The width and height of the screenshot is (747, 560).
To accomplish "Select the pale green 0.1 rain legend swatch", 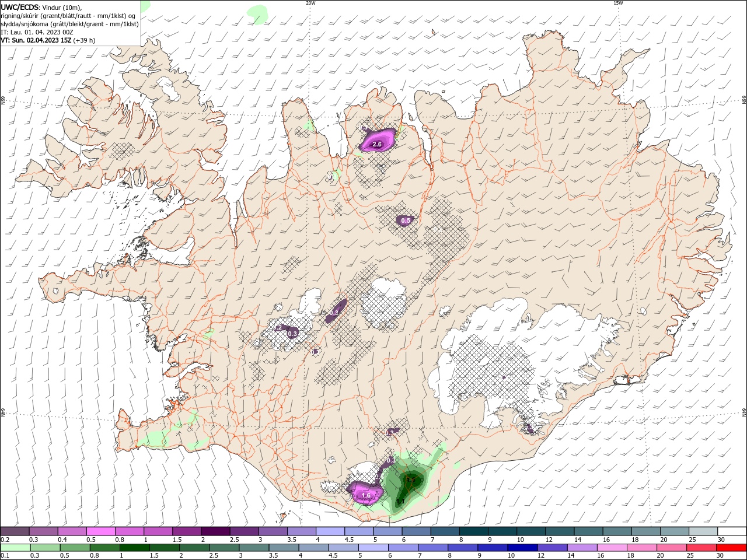I will 15,548.
